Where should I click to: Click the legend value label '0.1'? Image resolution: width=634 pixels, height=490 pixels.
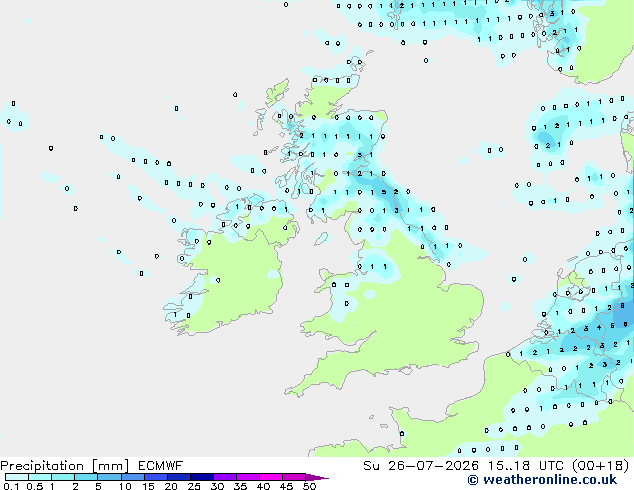[x=11, y=486]
